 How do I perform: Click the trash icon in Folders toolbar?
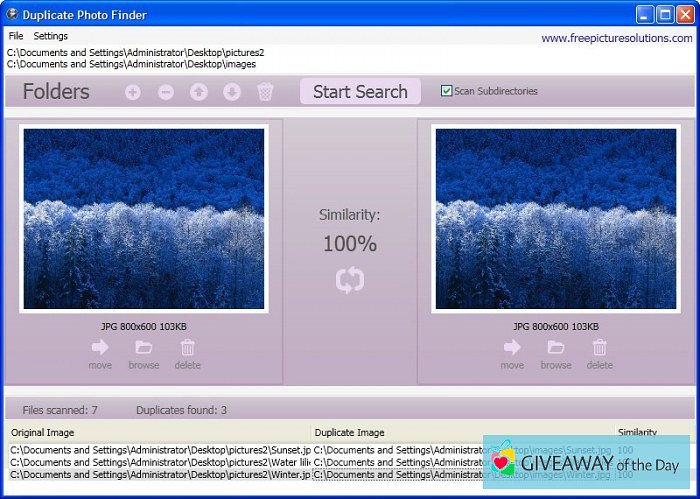tap(265, 92)
